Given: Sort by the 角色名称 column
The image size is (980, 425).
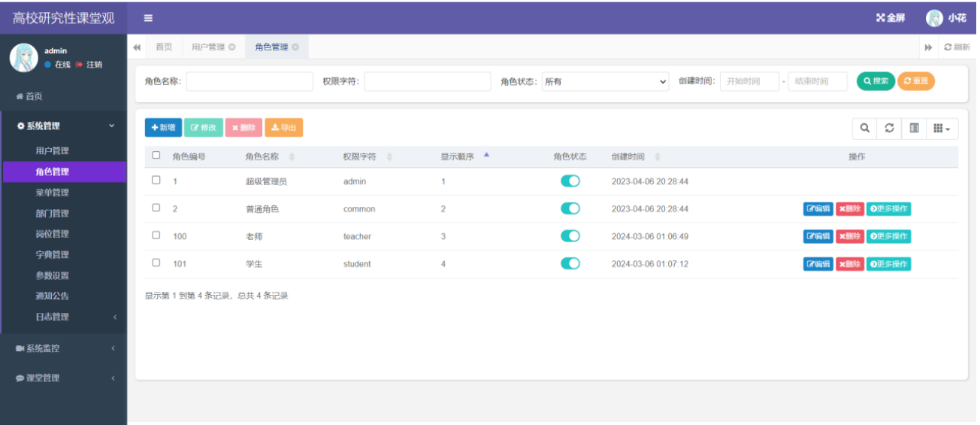Looking at the screenshot, I should tap(271, 156).
